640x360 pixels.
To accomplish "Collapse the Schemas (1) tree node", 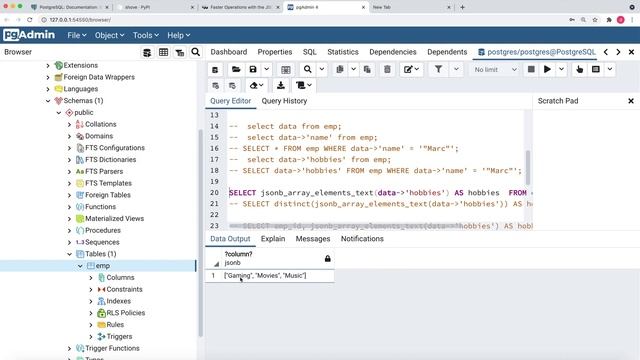I will click(x=48, y=101).
